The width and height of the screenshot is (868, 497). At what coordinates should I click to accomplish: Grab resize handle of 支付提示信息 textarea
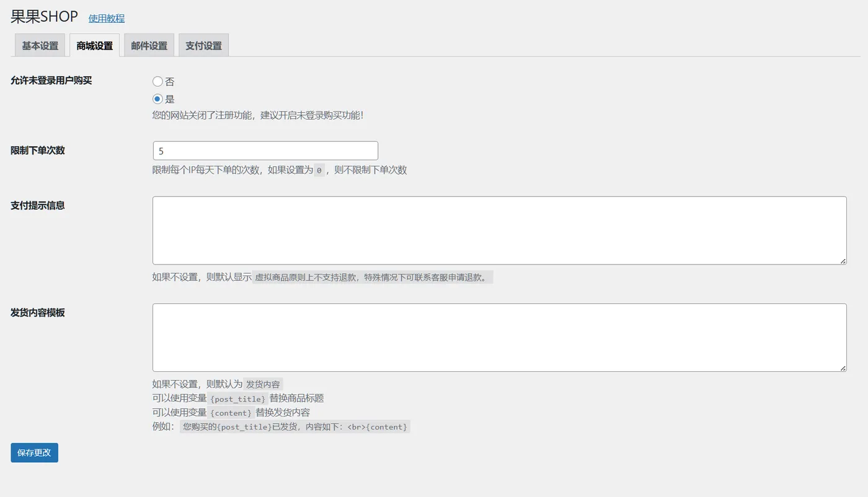[x=843, y=261]
